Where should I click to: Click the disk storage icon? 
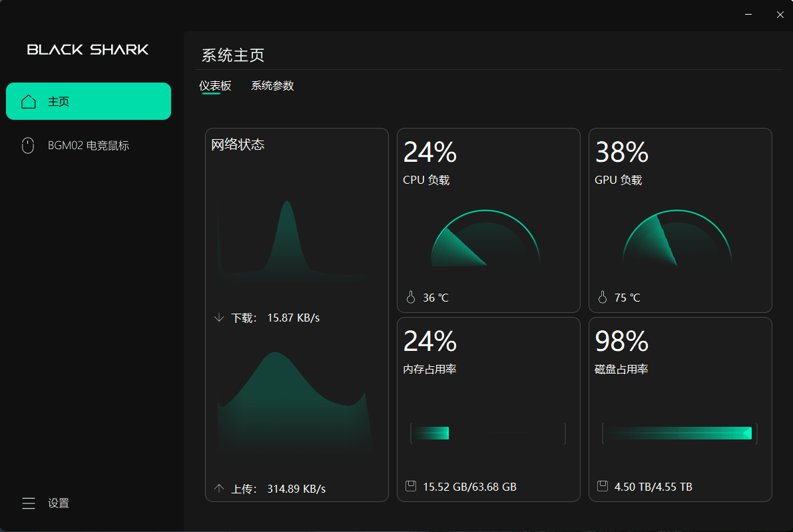(603, 487)
